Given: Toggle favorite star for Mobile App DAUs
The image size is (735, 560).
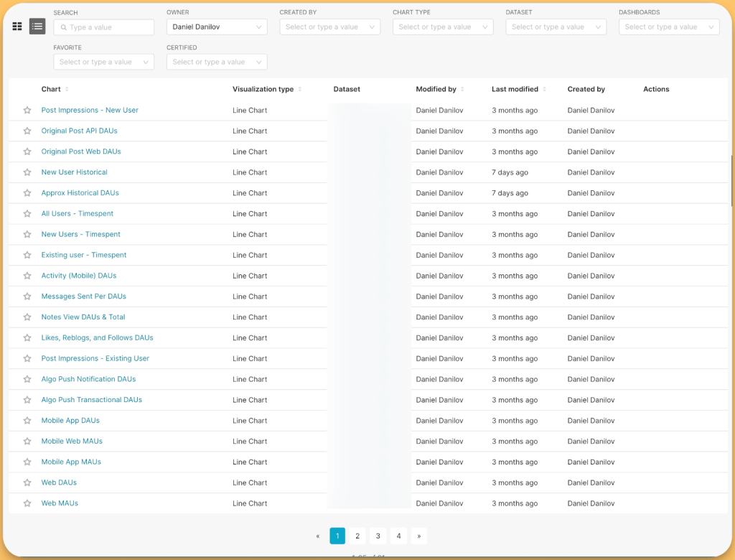Looking at the screenshot, I should [x=27, y=421].
